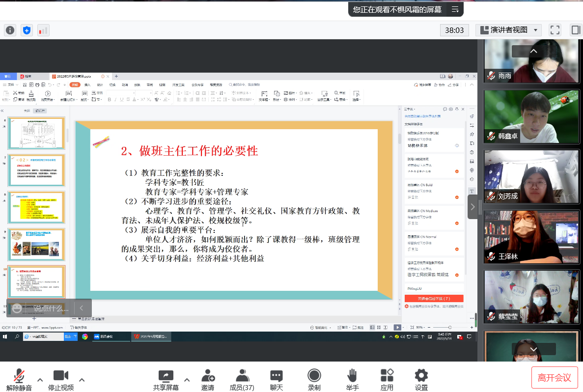Open the speaker view dropdown
The image size is (583, 392).
coord(508,30)
